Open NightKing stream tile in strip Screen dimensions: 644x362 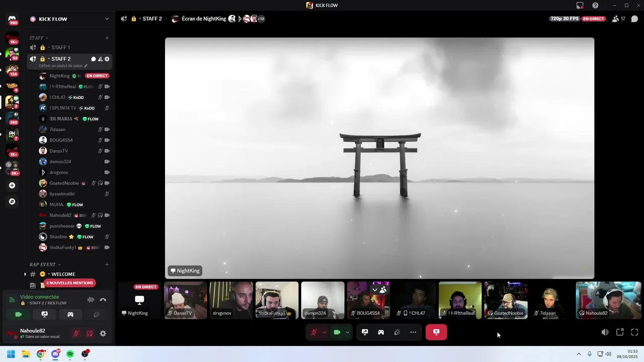tap(139, 300)
